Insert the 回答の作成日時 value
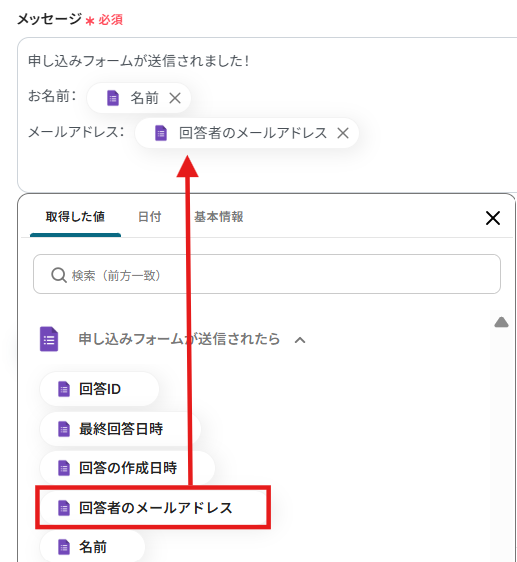Image resolution: width=517 pixels, height=562 pixels. 127,468
